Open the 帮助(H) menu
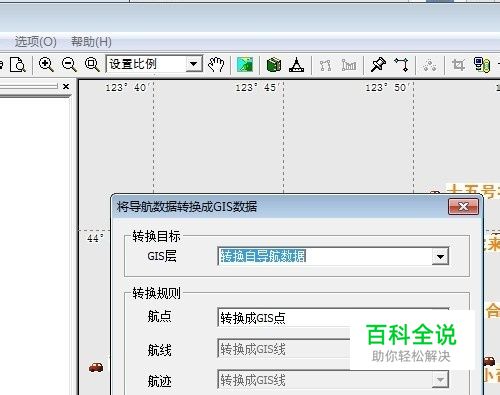The image size is (500, 395). [x=91, y=42]
